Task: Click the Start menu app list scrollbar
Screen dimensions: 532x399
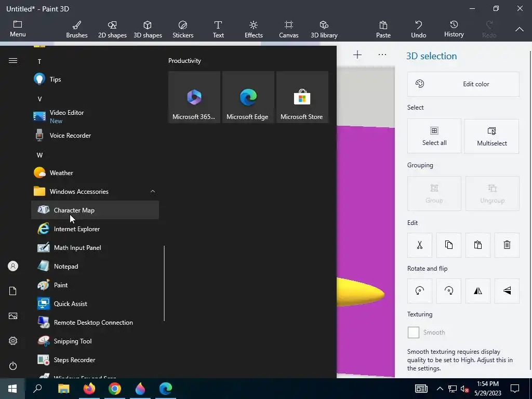Action: point(164,283)
